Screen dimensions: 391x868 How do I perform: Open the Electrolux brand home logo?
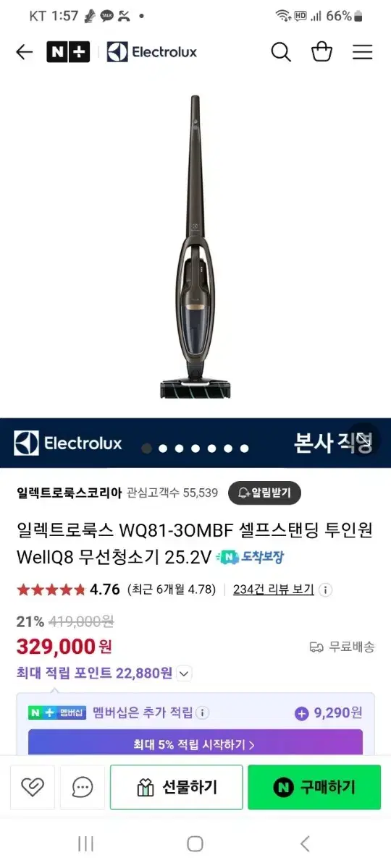coord(152,52)
